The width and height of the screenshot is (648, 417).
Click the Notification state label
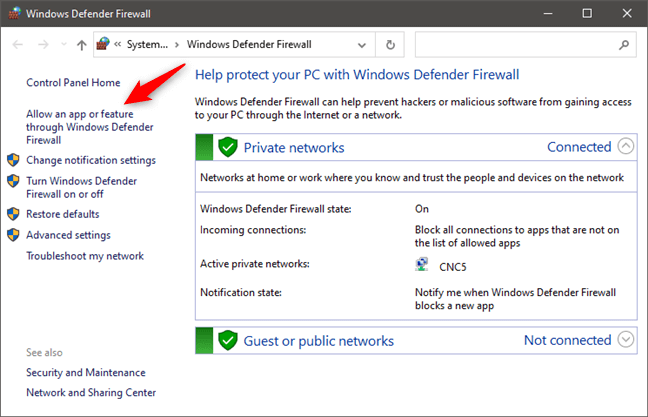[241, 293]
